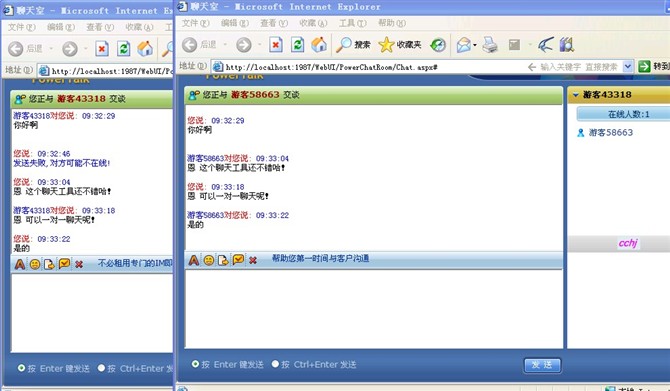The height and width of the screenshot is (391, 670).
Task: Refresh the page in the right browser window
Action: pos(297,44)
